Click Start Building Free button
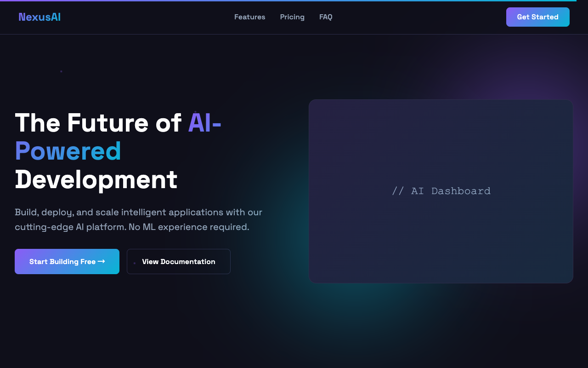588x368 pixels. [x=62, y=262]
